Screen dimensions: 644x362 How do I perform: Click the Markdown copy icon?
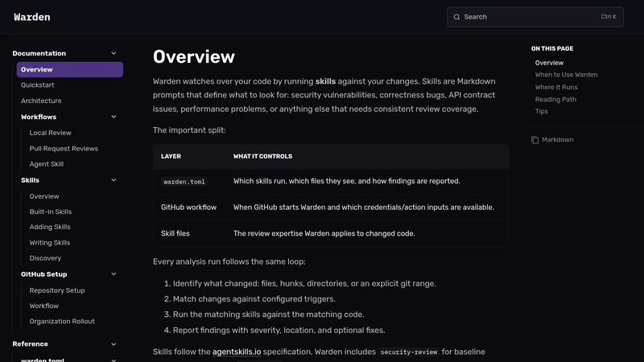pos(535,140)
